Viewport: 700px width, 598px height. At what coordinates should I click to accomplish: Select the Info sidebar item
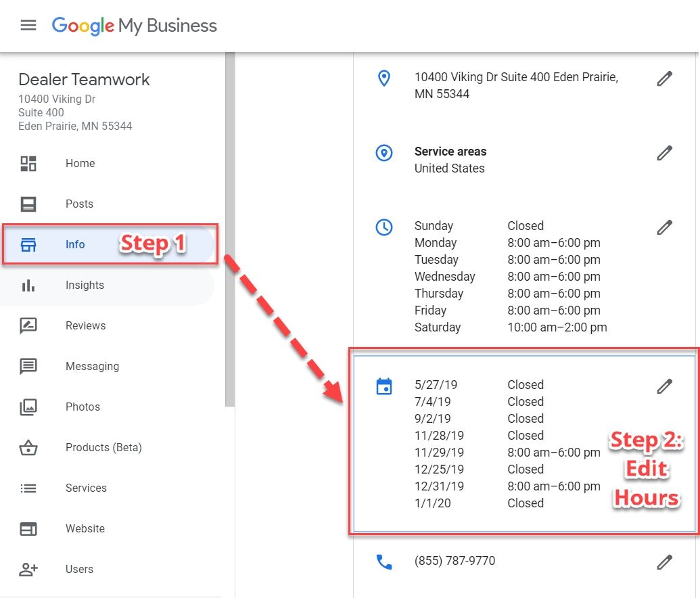point(75,245)
